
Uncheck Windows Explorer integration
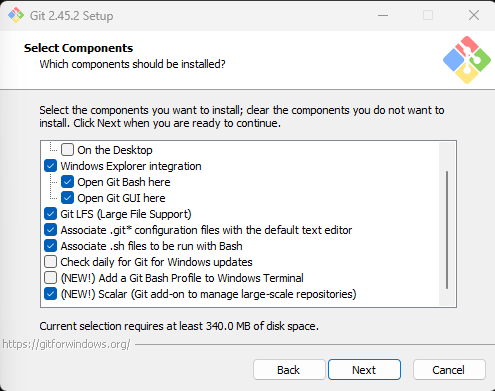click(50, 166)
